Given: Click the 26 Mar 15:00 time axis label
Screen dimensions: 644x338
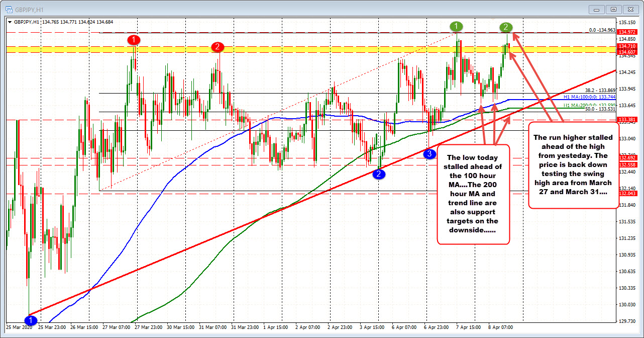Looking at the screenshot, I should pyautogui.click(x=84, y=327).
